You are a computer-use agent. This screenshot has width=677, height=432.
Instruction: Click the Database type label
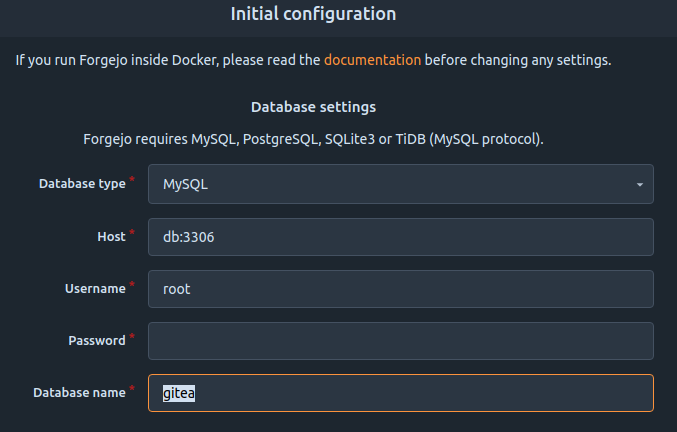click(x=82, y=184)
